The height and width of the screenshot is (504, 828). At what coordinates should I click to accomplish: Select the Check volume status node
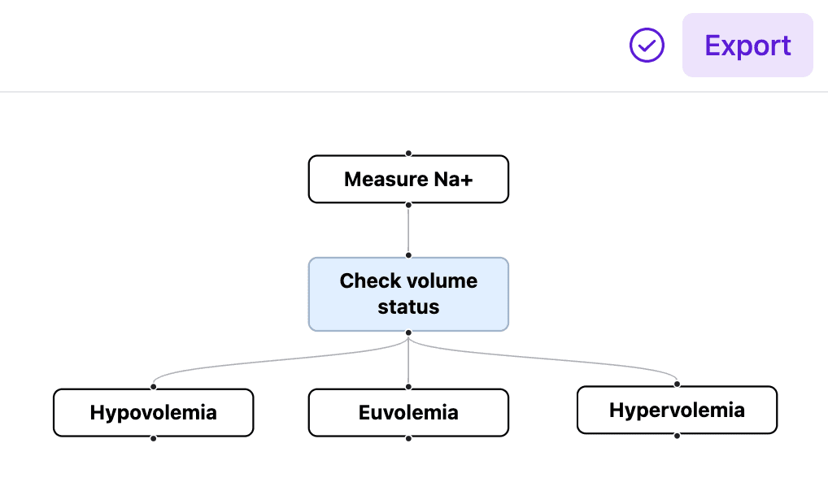click(x=408, y=294)
